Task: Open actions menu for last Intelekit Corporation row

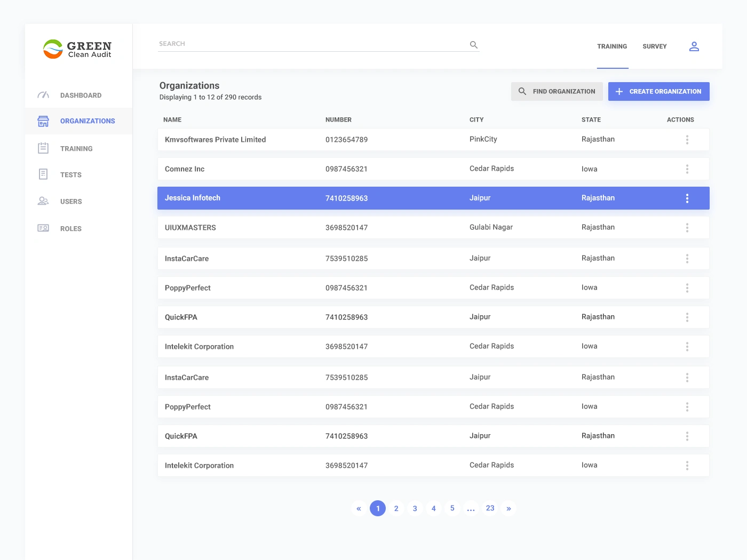Action: 687,466
